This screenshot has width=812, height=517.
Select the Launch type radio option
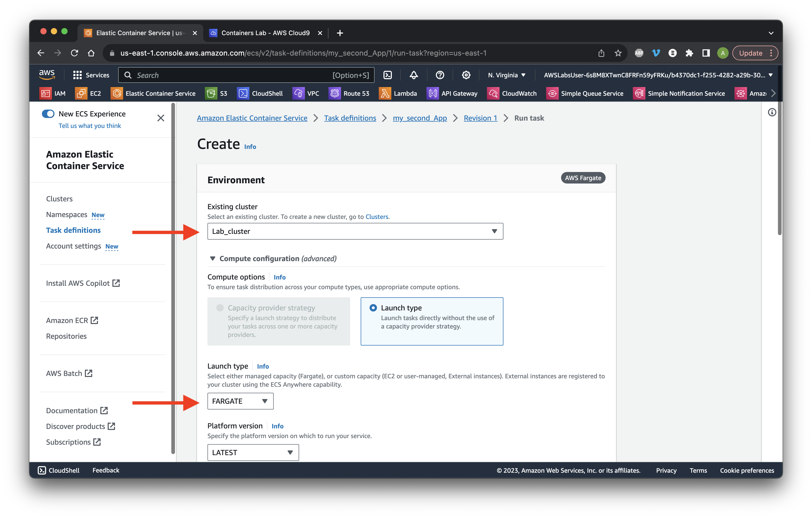[x=373, y=308]
